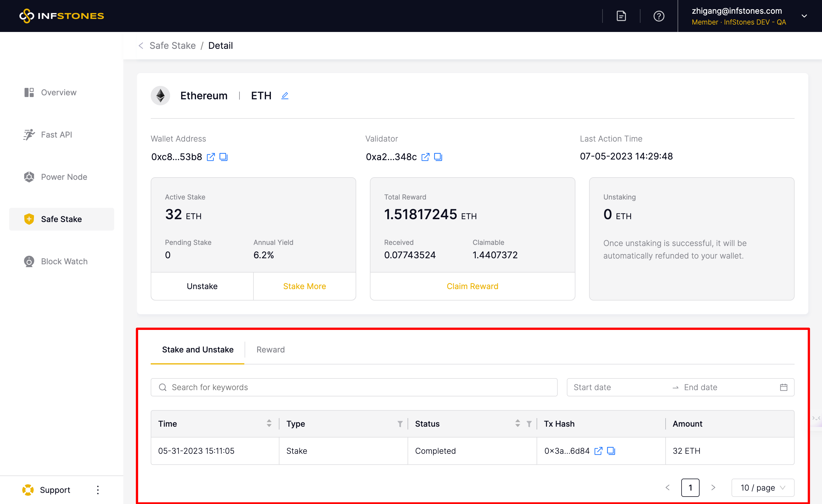The image size is (822, 504).
Task: Copy the wallet address 0xc8...53b8
Action: 223,157
